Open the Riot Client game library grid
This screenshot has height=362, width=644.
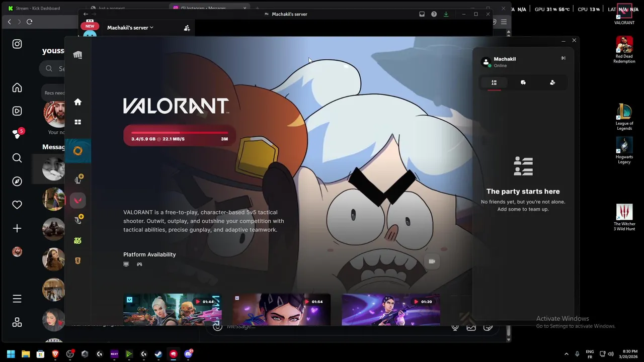(x=77, y=122)
